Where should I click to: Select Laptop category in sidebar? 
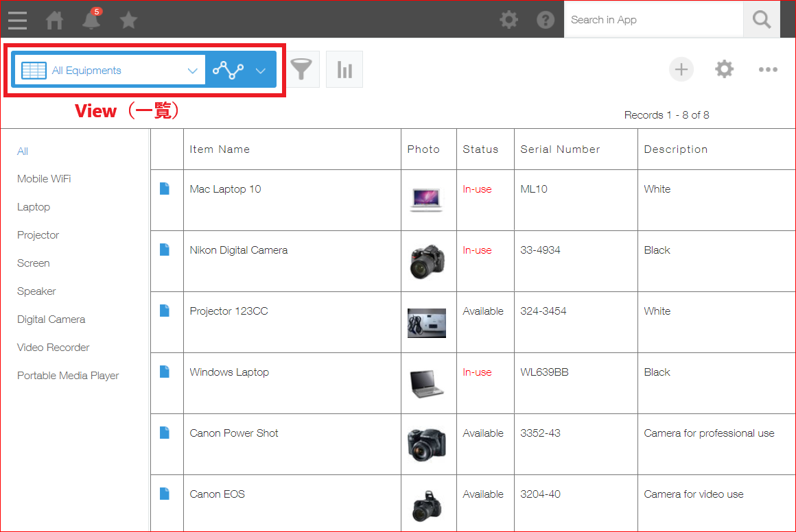coord(34,207)
